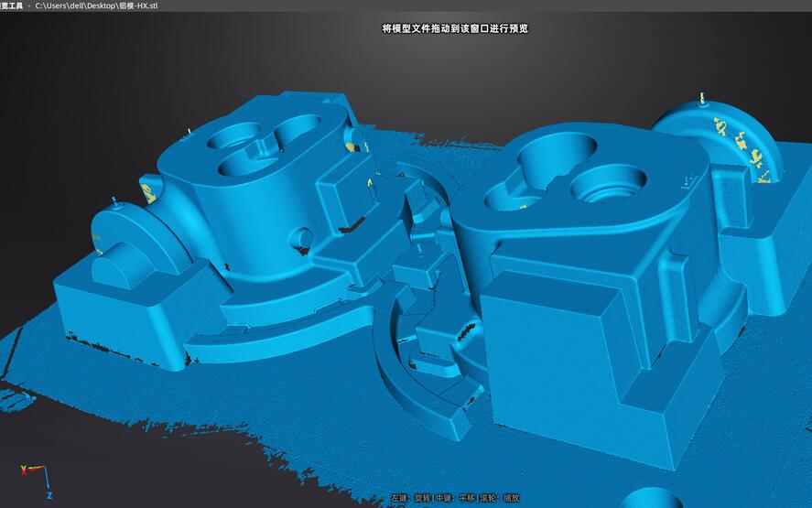Click the drag-model-file hint text at top

(454, 28)
